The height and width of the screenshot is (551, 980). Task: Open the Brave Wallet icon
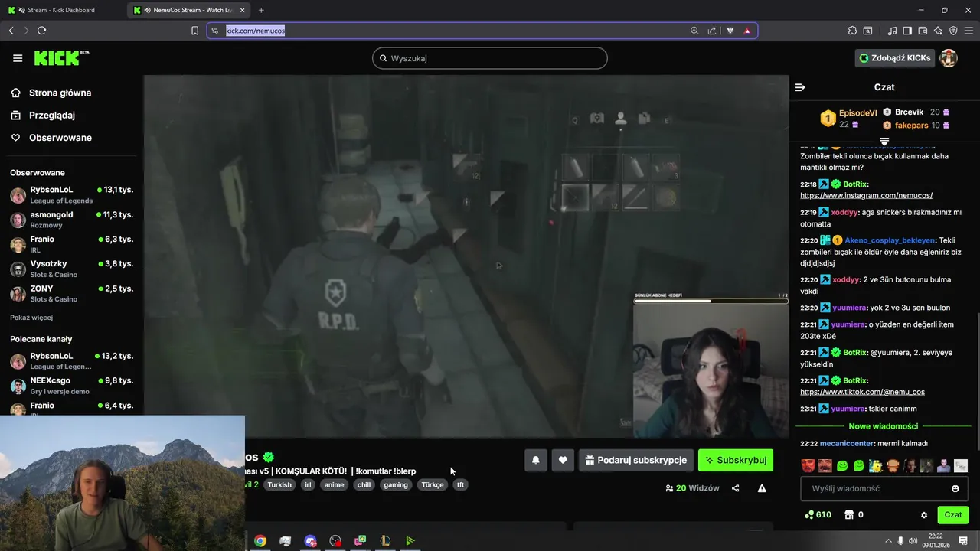(x=923, y=31)
